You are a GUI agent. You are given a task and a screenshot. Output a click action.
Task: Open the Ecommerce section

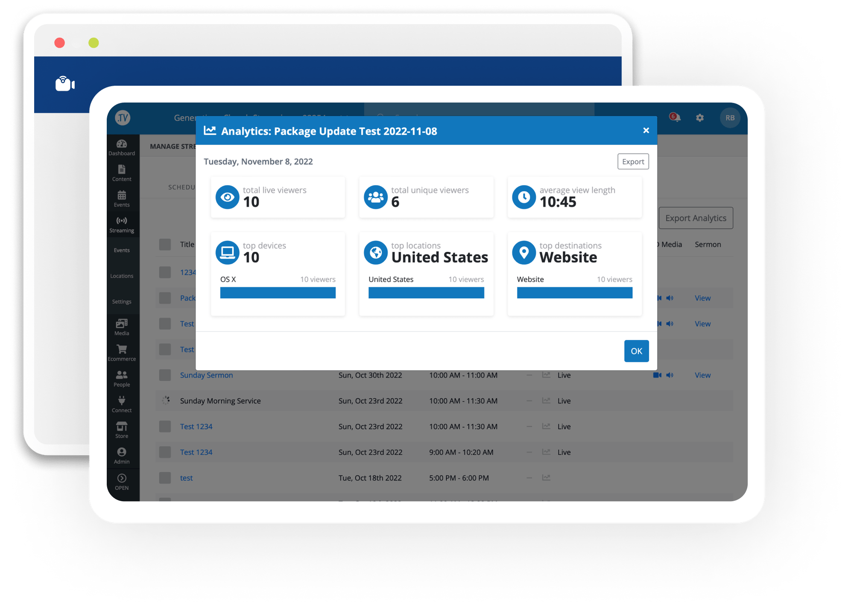(x=122, y=353)
